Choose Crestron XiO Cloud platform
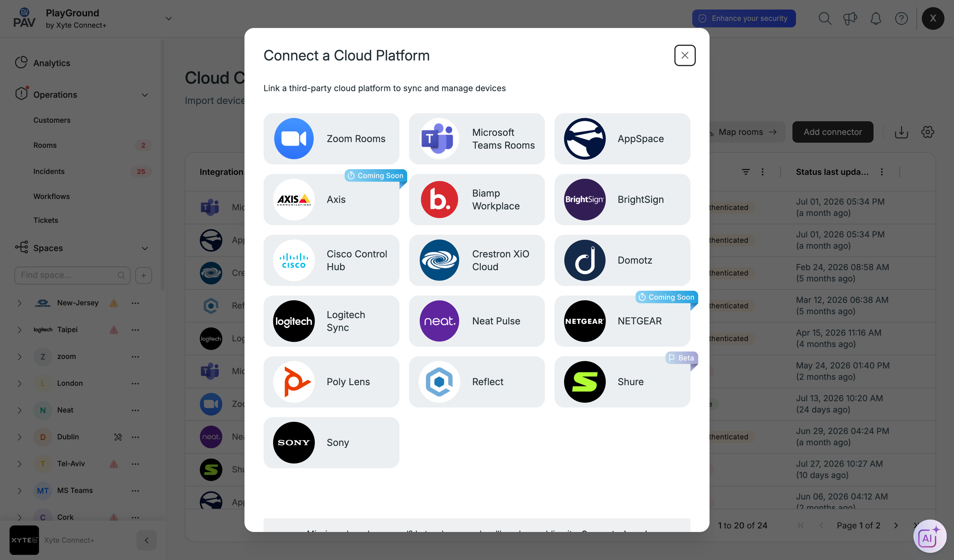954x560 pixels. (x=477, y=260)
